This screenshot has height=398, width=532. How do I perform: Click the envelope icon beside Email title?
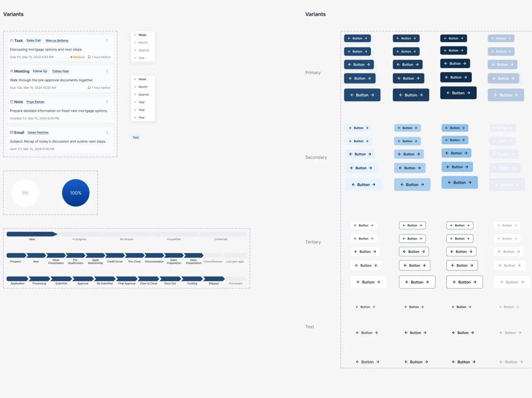pyautogui.click(x=12, y=132)
